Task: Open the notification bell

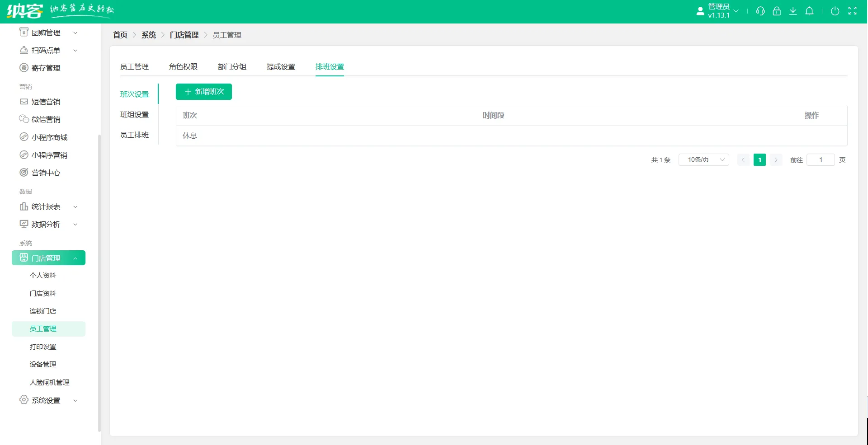Action: coord(809,11)
